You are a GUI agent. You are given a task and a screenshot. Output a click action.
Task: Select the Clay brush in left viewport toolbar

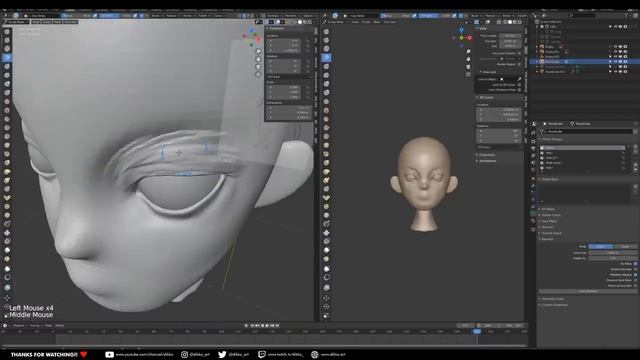(7, 49)
